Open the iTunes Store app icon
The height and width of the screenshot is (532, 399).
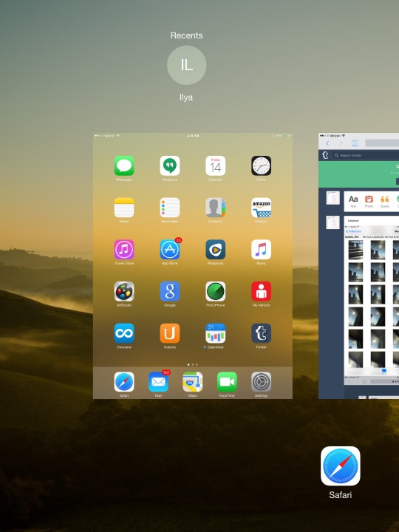tap(124, 250)
